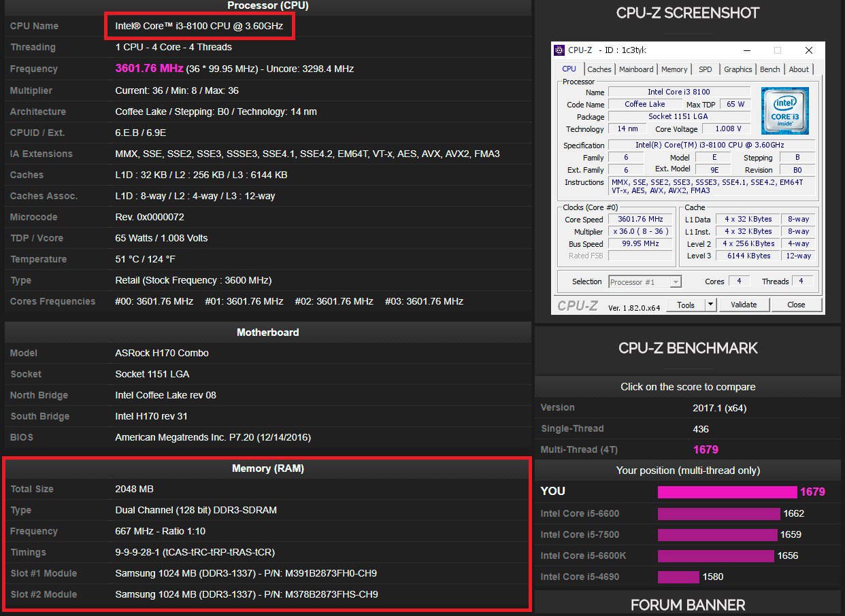The width and height of the screenshot is (845, 616).
Task: Click North Bridge 'Intel Coffee Lake rev 08'
Action: pyautogui.click(x=165, y=395)
